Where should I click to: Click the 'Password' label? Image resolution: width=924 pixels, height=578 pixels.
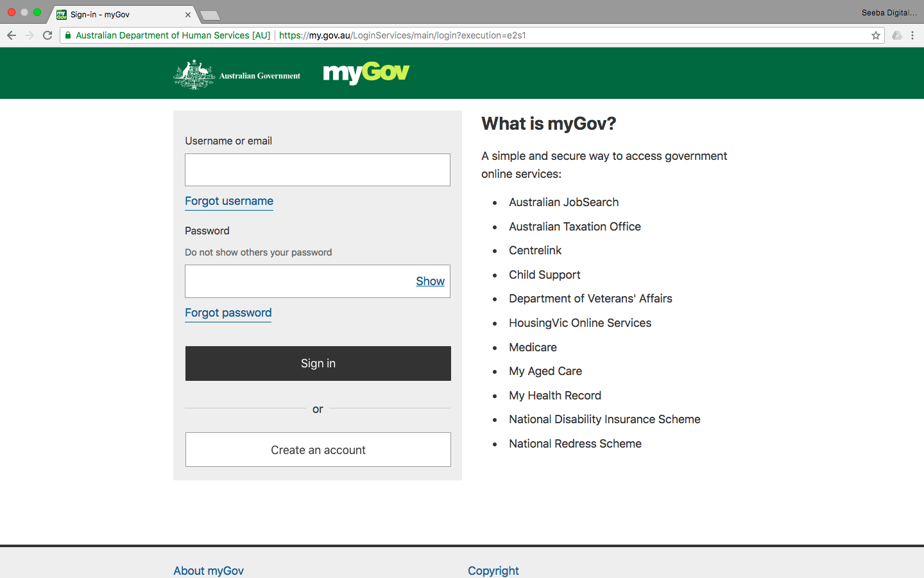click(x=207, y=231)
